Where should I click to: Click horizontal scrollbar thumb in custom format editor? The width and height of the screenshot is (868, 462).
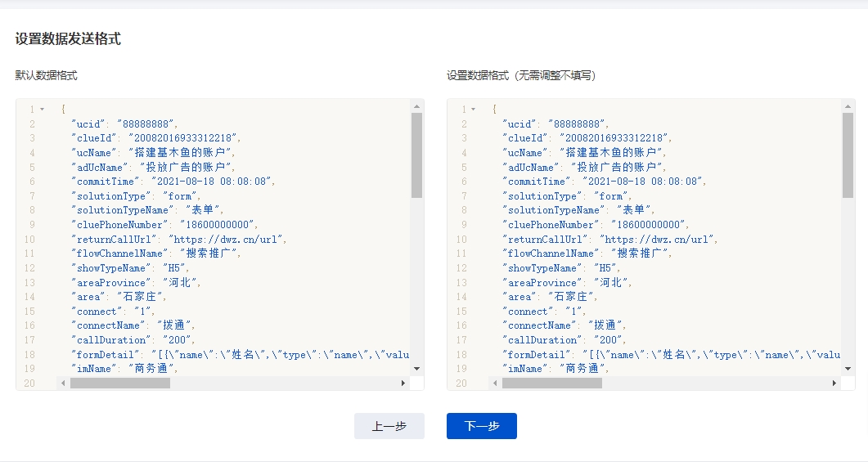click(x=551, y=383)
